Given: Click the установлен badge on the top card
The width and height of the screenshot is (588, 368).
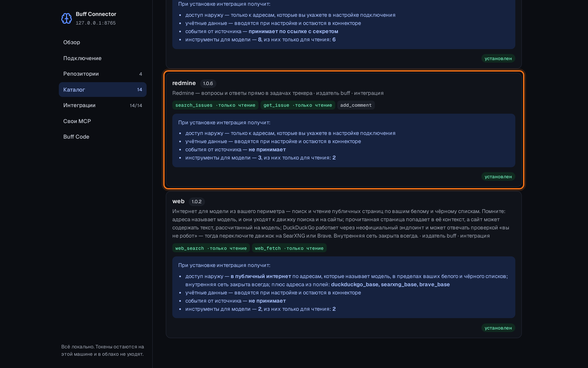Looking at the screenshot, I should click(498, 58).
